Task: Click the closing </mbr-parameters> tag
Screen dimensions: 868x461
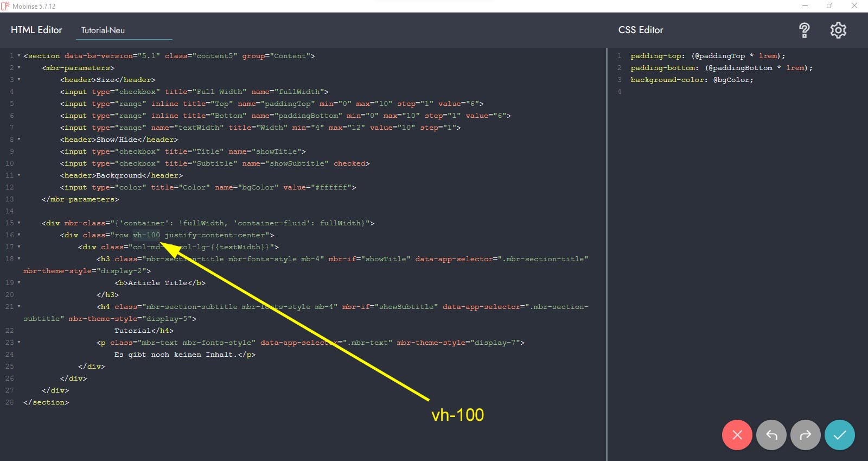Action: [80, 199]
